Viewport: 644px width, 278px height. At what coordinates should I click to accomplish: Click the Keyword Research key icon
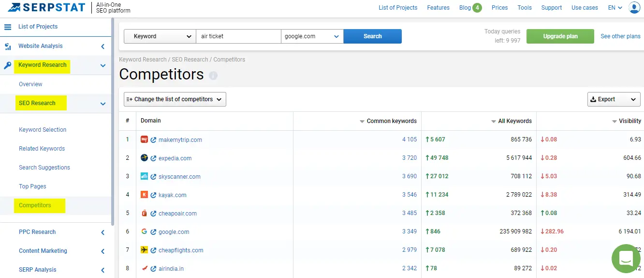(x=8, y=65)
